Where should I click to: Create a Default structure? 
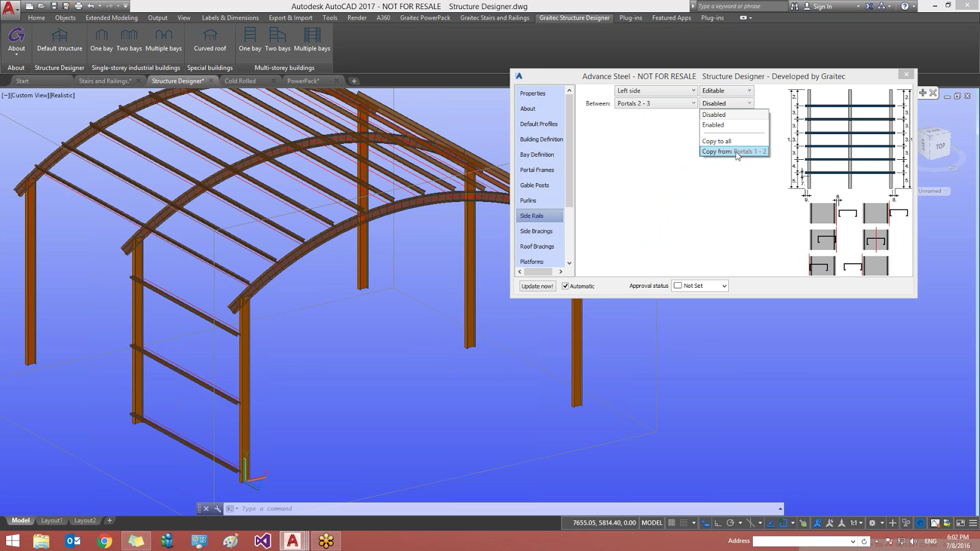[59, 42]
